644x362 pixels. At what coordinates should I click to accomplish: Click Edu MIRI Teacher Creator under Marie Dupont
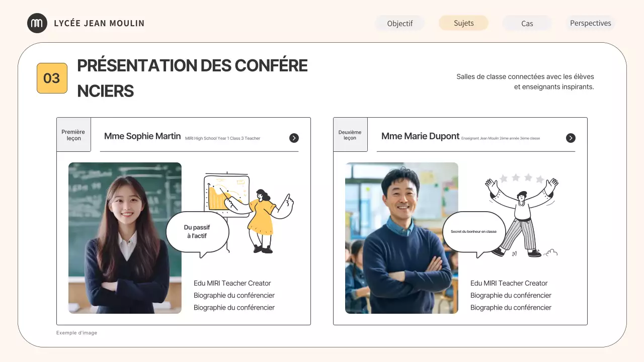(509, 283)
